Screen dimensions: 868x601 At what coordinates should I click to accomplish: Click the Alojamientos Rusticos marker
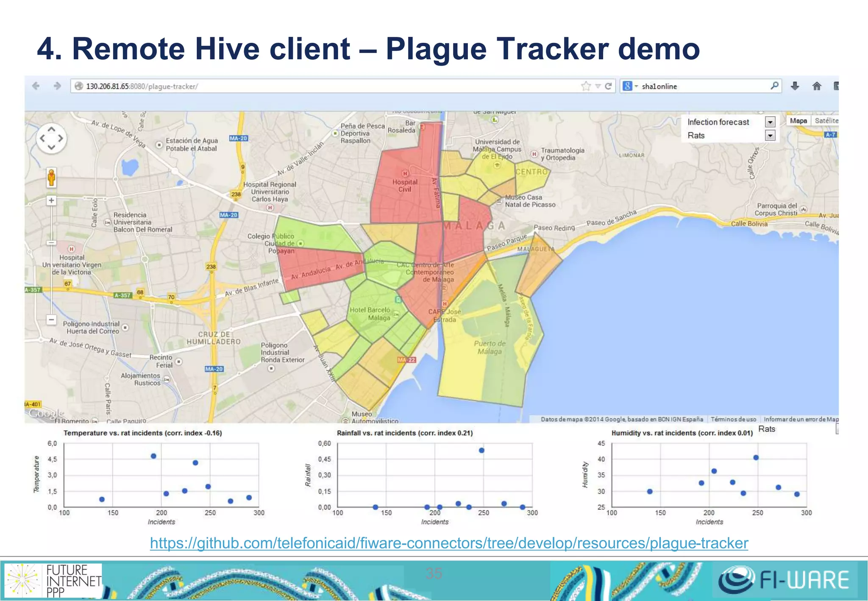167,379
